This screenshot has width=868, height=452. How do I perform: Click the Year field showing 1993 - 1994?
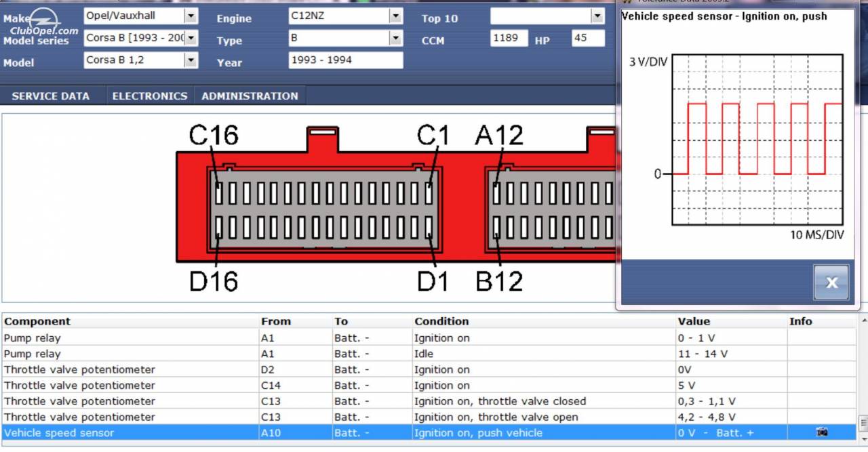pyautogui.click(x=346, y=60)
